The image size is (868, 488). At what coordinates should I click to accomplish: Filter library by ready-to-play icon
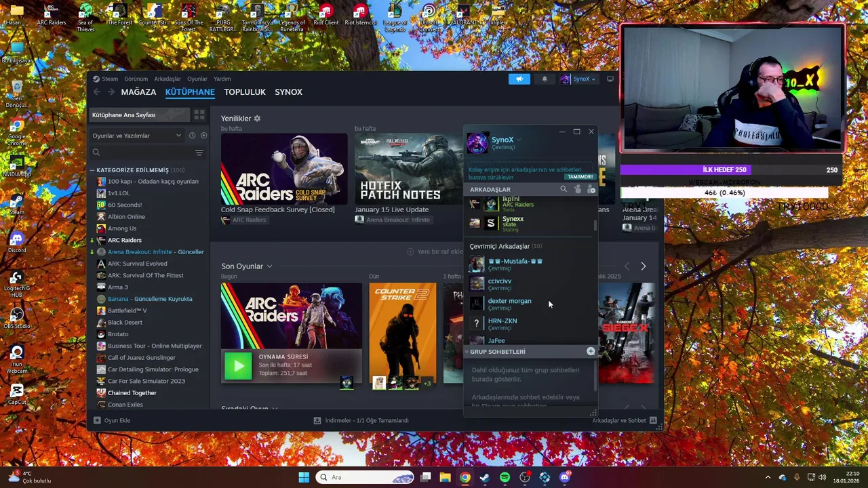click(203, 136)
